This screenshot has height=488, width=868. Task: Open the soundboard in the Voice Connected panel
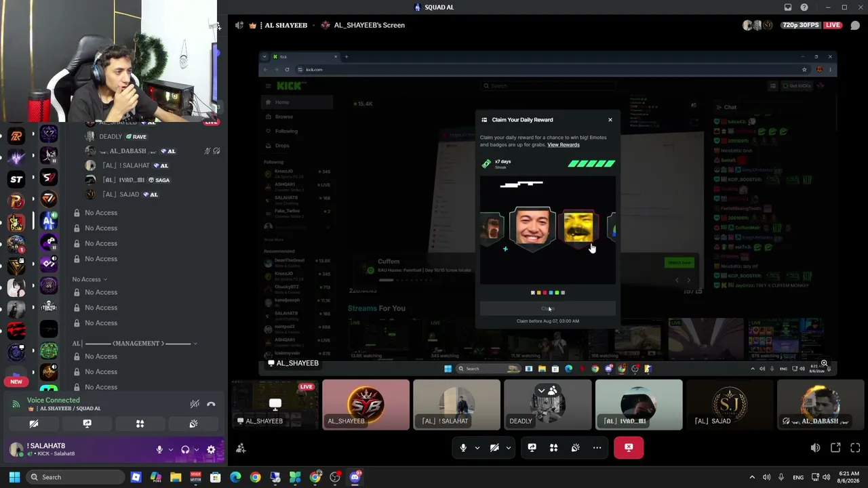(193, 424)
